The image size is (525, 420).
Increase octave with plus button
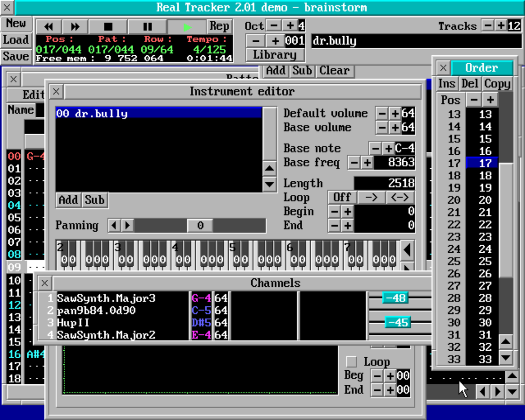pyautogui.click(x=290, y=25)
